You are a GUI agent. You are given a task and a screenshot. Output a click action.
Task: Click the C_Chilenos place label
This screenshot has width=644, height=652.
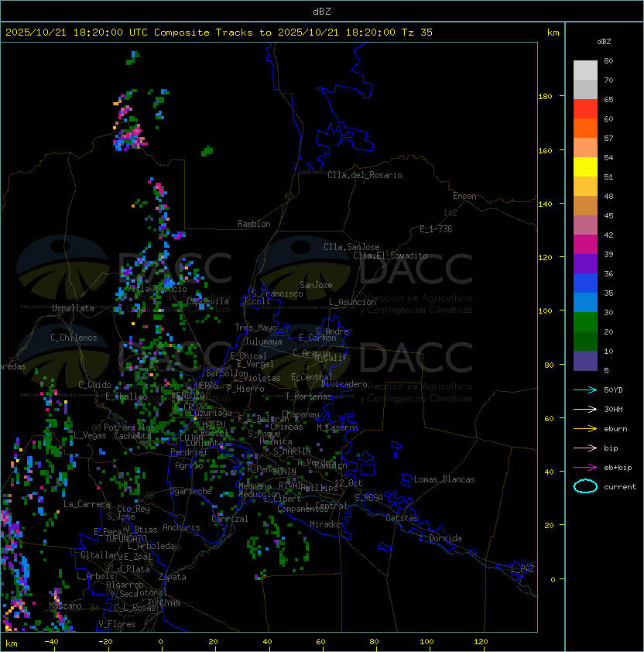(x=74, y=337)
